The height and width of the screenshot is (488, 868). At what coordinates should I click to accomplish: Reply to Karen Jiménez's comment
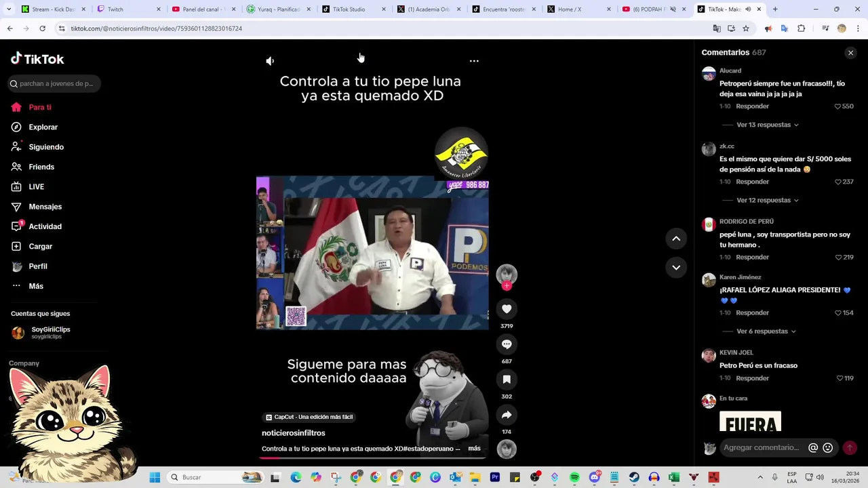tap(752, 313)
